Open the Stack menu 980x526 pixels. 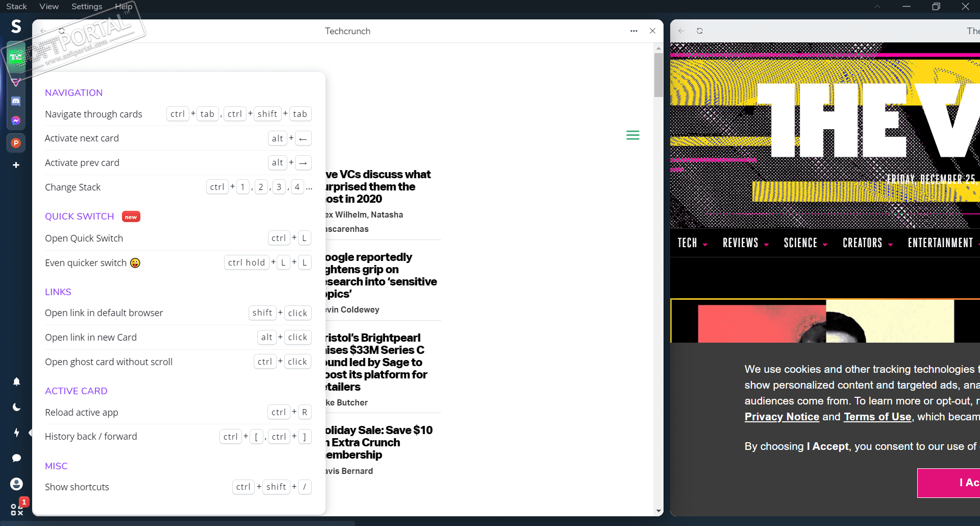(16, 7)
